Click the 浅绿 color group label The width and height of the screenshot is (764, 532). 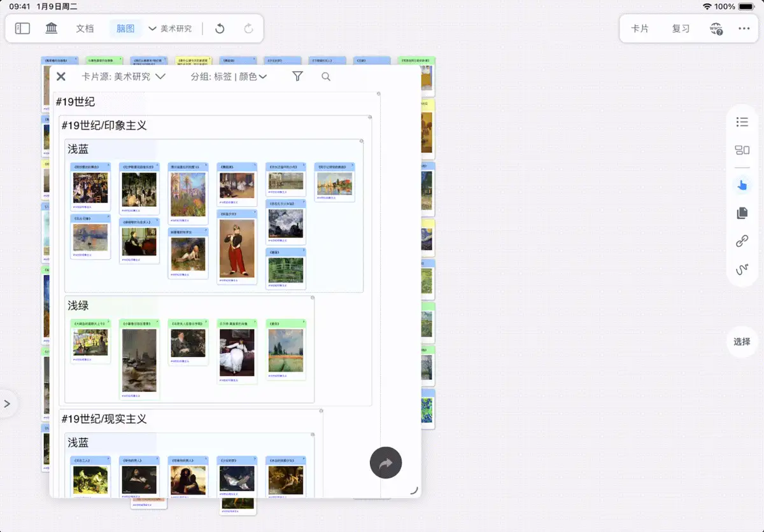tap(78, 305)
